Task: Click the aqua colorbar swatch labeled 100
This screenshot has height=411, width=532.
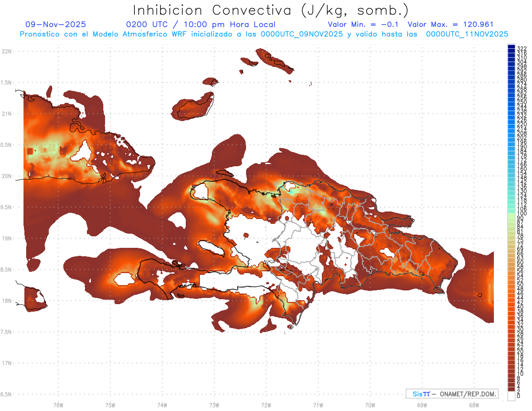Action: [x=511, y=211]
